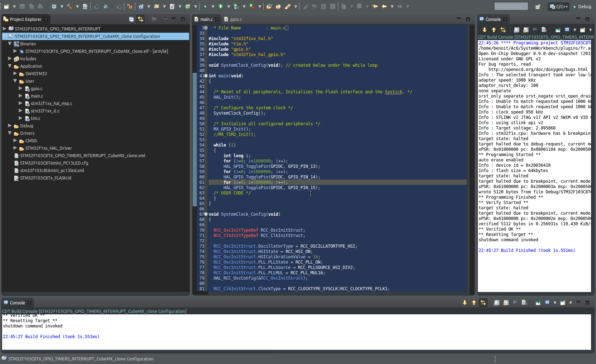Pin the bottom Console view
Viewport: 596px width, 364px height.
(538, 303)
